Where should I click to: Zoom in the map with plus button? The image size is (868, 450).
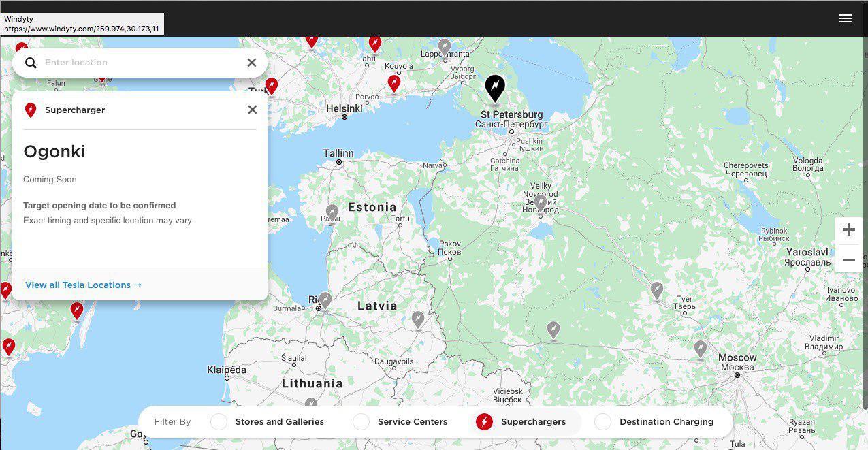[848, 230]
